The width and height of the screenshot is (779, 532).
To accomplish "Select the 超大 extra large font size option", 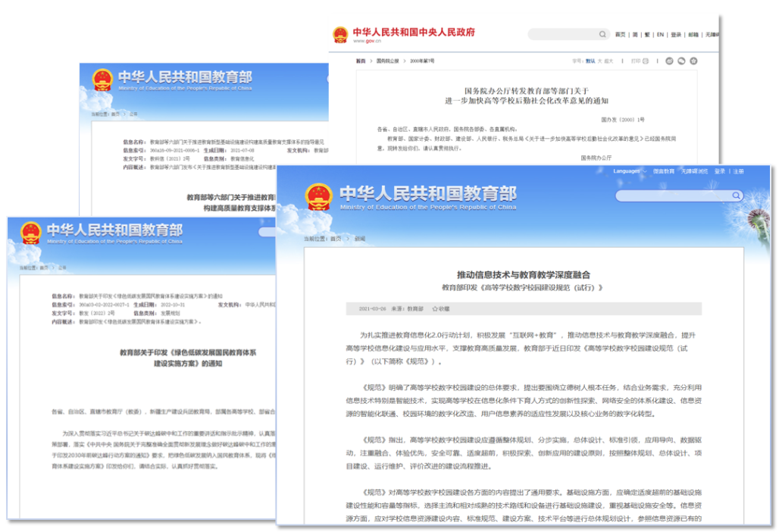I will pos(609,61).
